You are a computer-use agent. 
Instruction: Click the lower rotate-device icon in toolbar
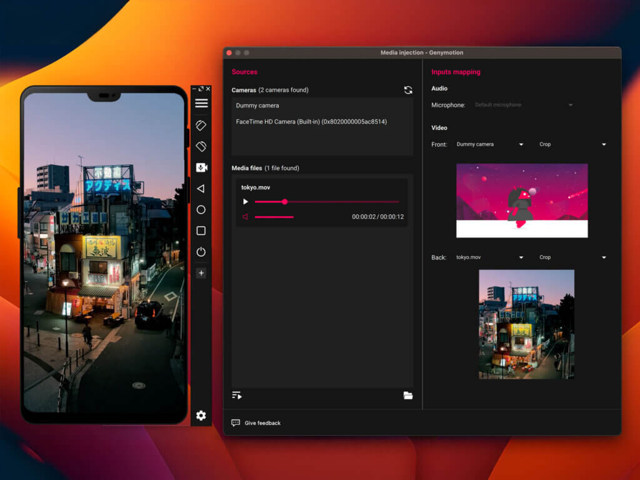[x=201, y=146]
